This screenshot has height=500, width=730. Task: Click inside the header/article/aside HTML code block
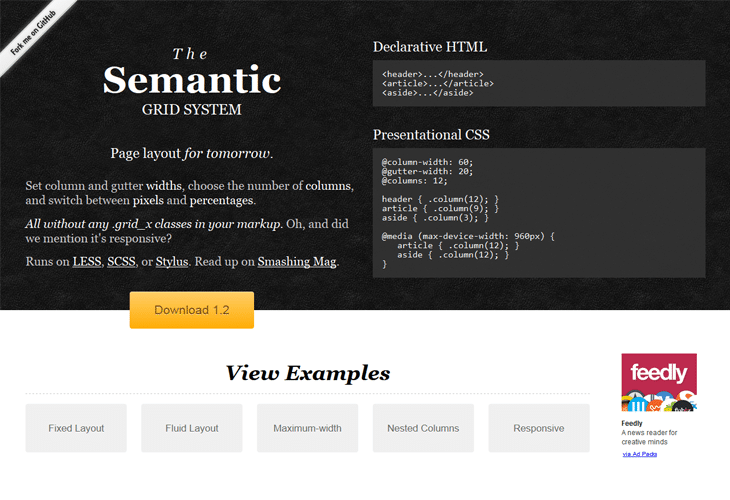539,83
